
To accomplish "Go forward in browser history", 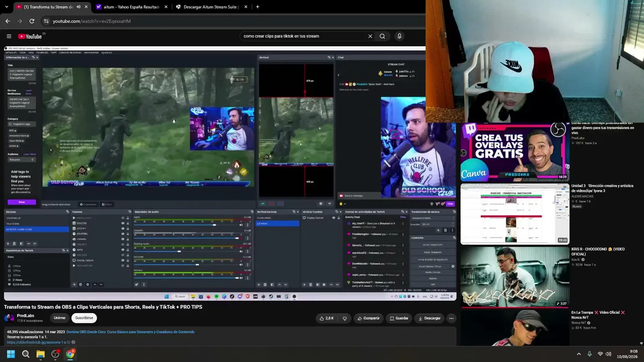I will tap(20, 21).
